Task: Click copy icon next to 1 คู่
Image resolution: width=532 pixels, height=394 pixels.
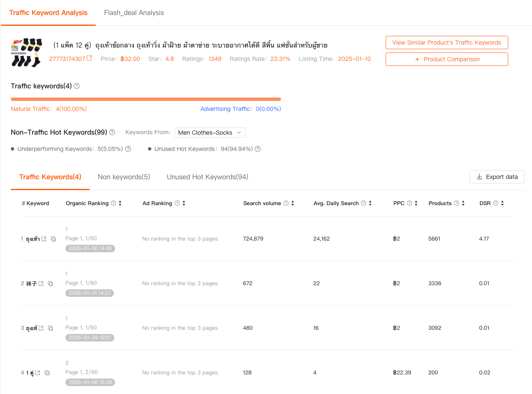Action: [x=47, y=373]
